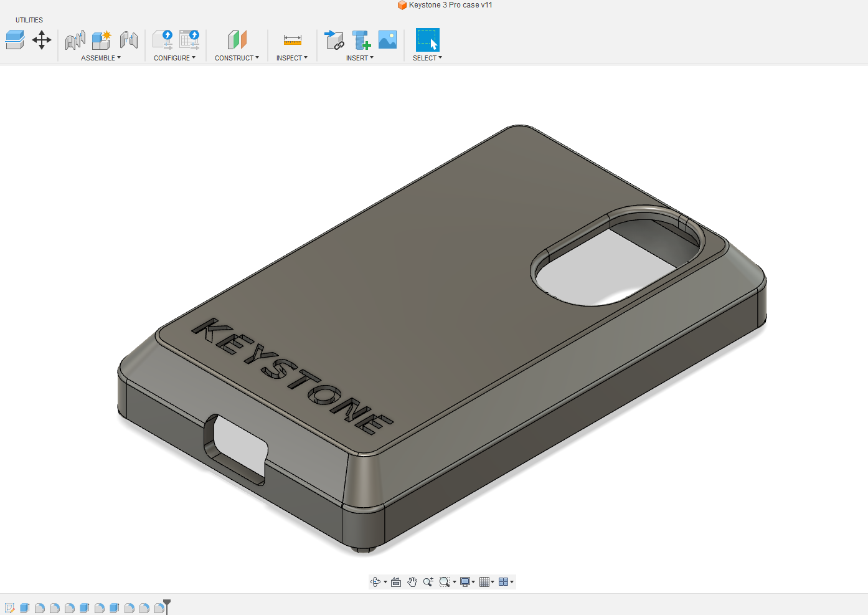Click the Keystone 3 Pro case v11 title
868x615 pixels.
click(x=451, y=5)
